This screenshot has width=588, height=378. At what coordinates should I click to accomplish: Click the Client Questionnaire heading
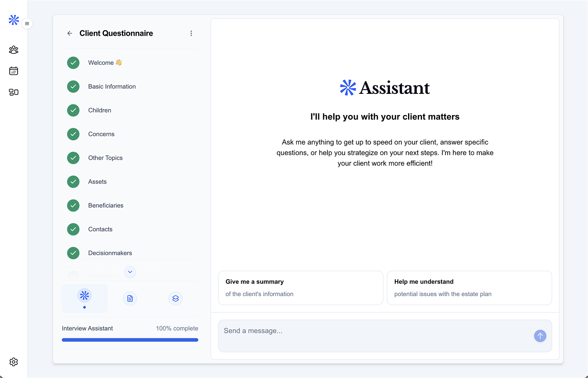[116, 33]
